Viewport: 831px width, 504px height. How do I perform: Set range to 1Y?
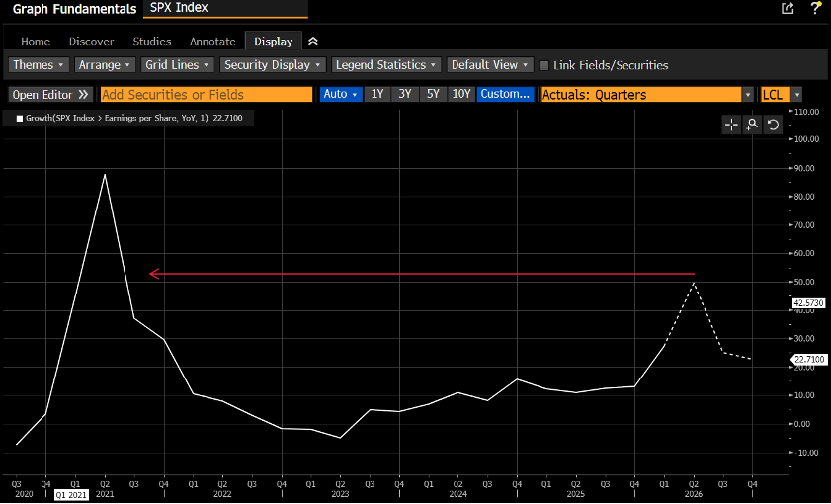click(x=377, y=94)
